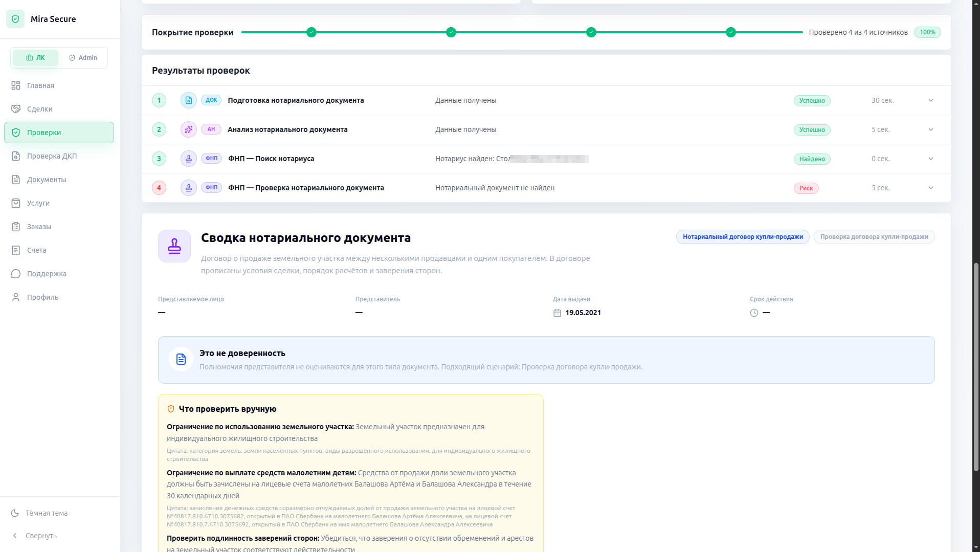Click the document icon in Это не доверенность banner
Image resolution: width=980 pixels, height=552 pixels.
click(181, 360)
